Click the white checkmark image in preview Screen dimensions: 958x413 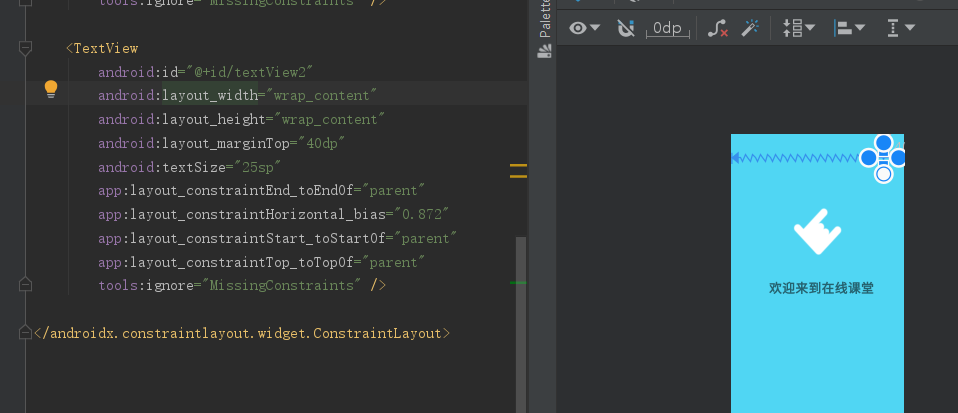pyautogui.click(x=817, y=232)
